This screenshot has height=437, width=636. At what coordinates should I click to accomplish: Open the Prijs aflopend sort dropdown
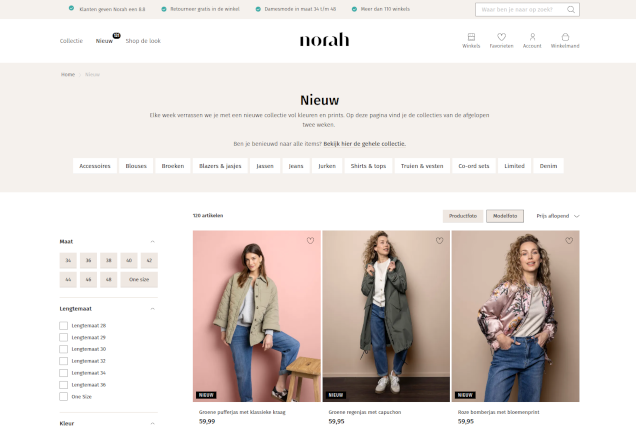coord(558,216)
